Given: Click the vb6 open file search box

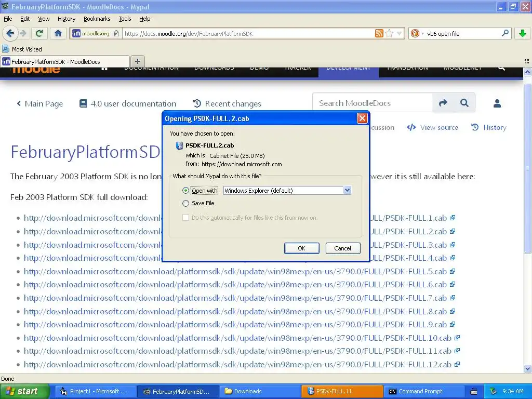Looking at the screenshot, I should click(x=463, y=34).
